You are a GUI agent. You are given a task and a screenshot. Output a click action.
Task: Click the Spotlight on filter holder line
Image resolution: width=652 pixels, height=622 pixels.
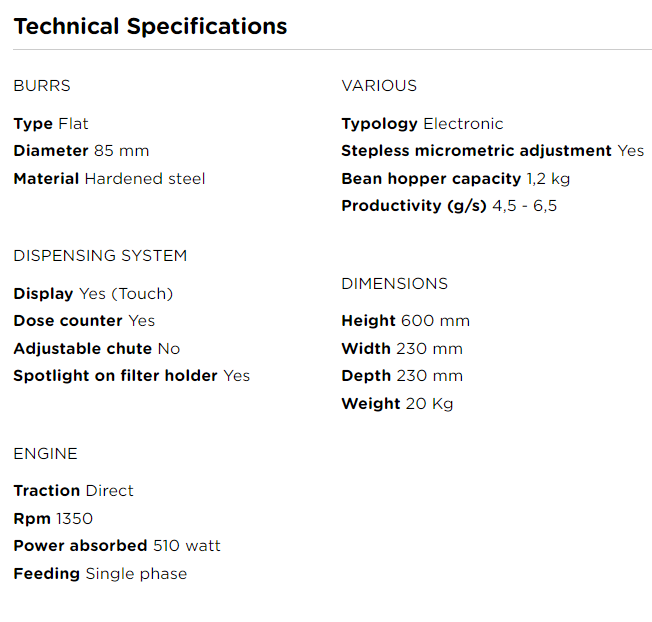(131, 376)
